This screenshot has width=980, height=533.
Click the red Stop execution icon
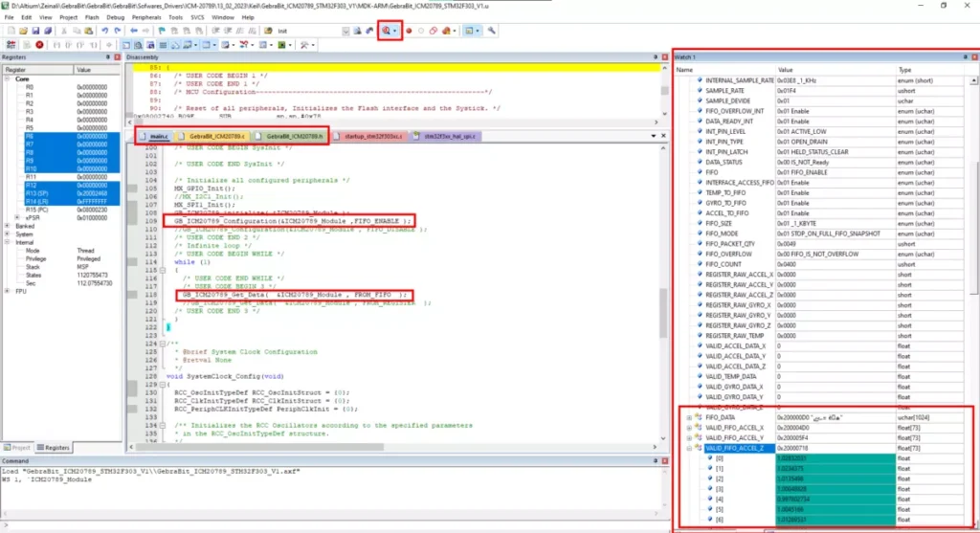click(x=39, y=45)
